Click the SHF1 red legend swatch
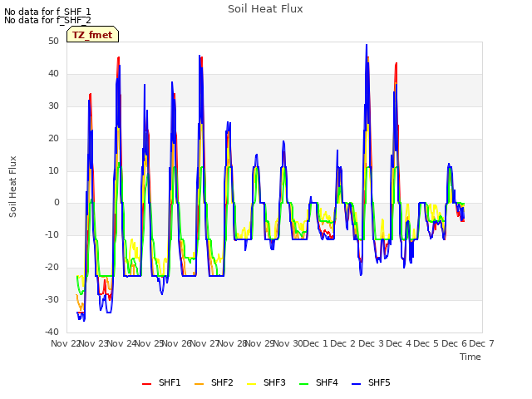The width and height of the screenshot is (532, 399). [146, 383]
